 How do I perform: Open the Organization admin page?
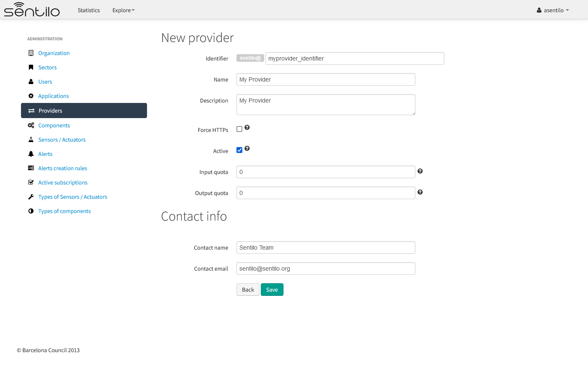[54, 53]
